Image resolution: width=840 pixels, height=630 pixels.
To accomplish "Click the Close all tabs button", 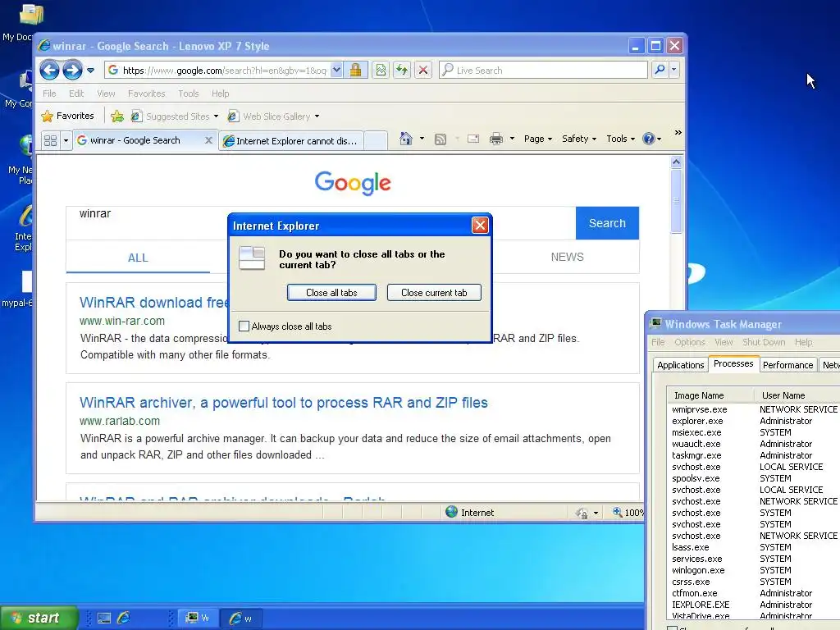I will point(331,293).
